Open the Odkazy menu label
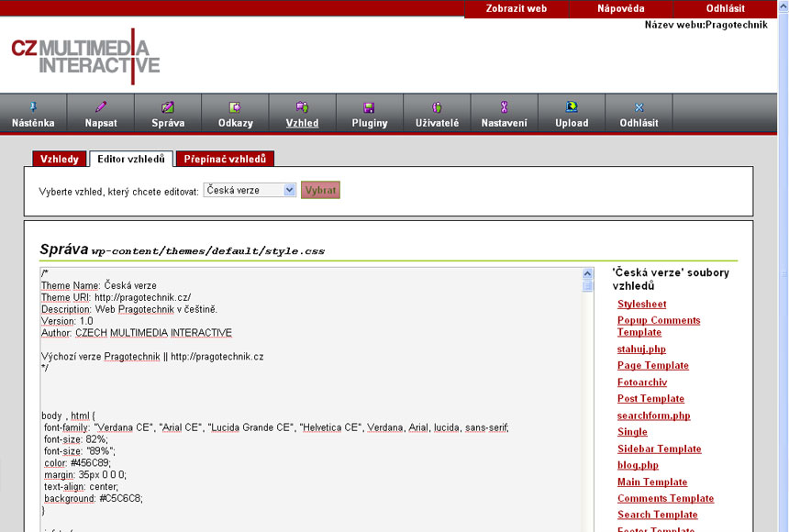 [236, 123]
